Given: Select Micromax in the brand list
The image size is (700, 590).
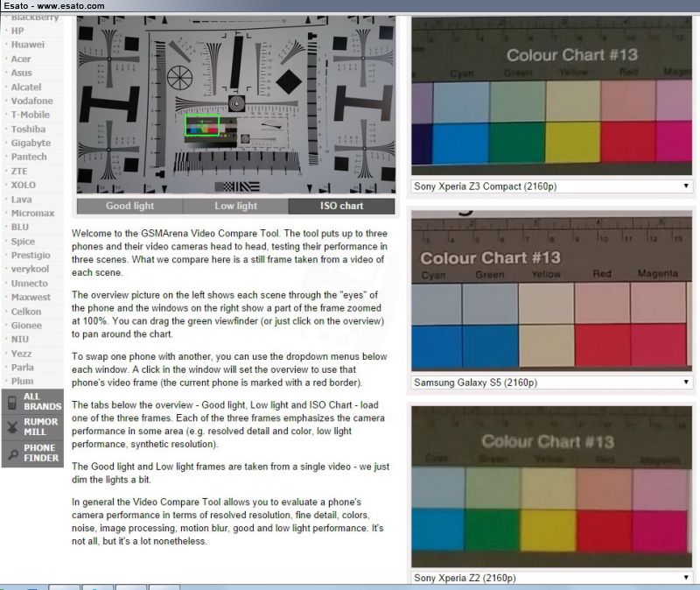Looking at the screenshot, I should [32, 213].
